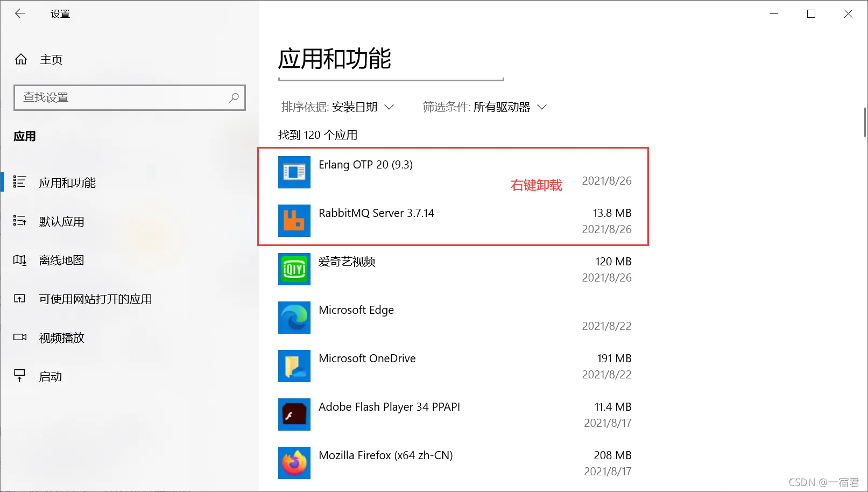
Task: Select the Erlang OTP 20 (9.3) entry
Action: 365,165
